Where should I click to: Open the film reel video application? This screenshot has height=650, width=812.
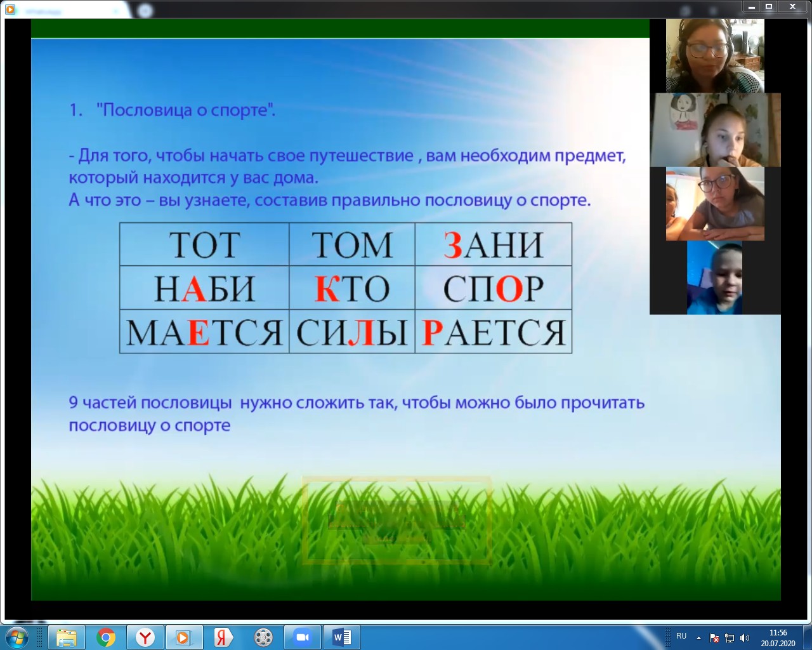263,637
